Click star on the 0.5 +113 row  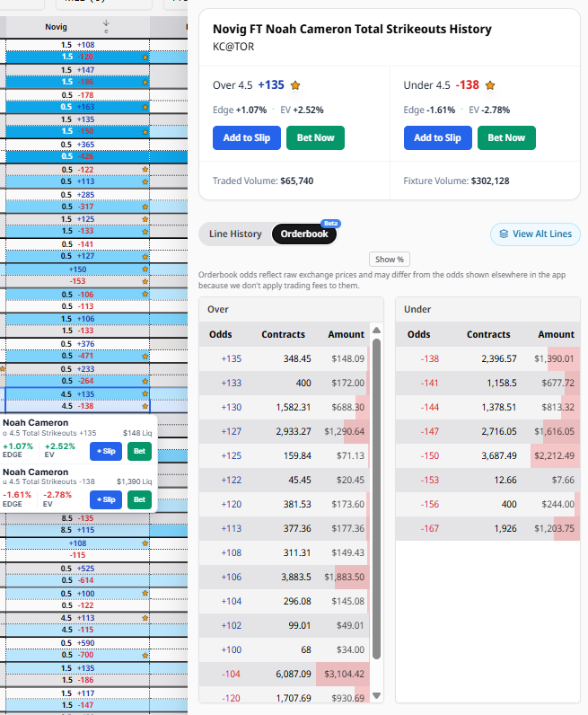coord(145,181)
